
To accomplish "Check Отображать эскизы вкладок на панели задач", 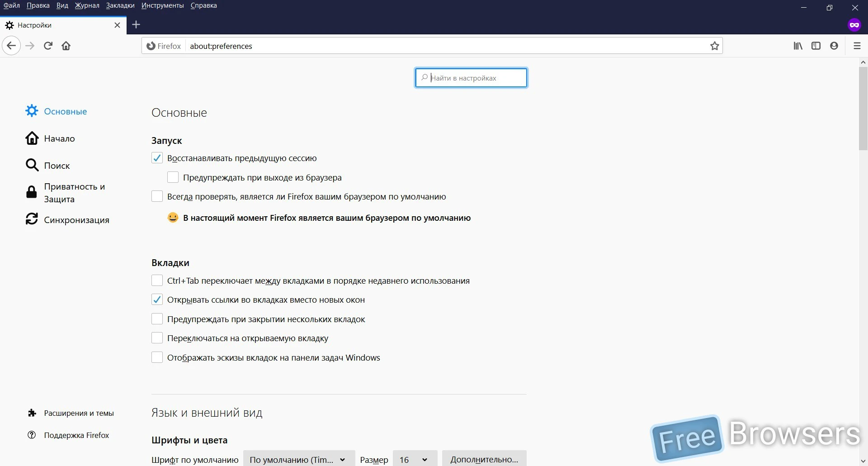I will tap(157, 357).
